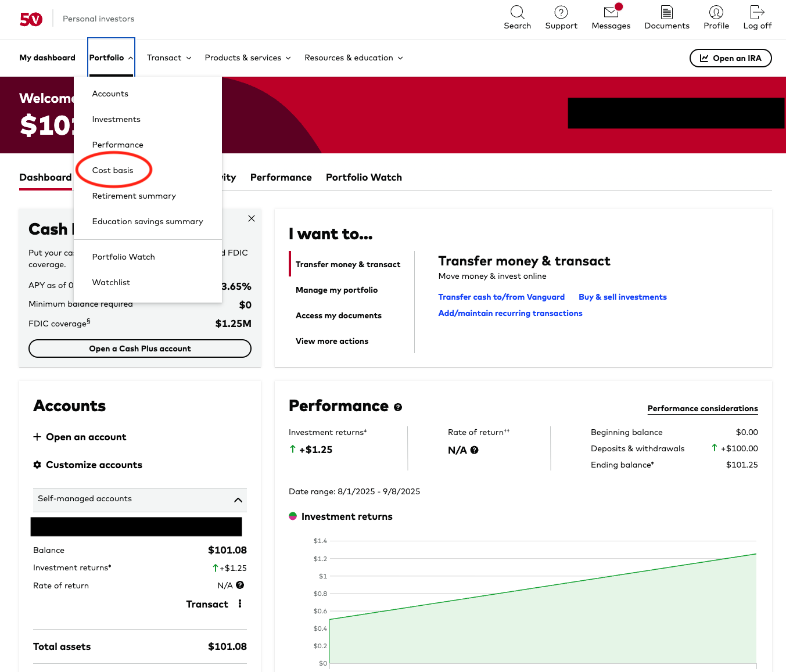Screen dimensions: 786x672
Task: Click account Rate of return help icon
Action: 240,585
